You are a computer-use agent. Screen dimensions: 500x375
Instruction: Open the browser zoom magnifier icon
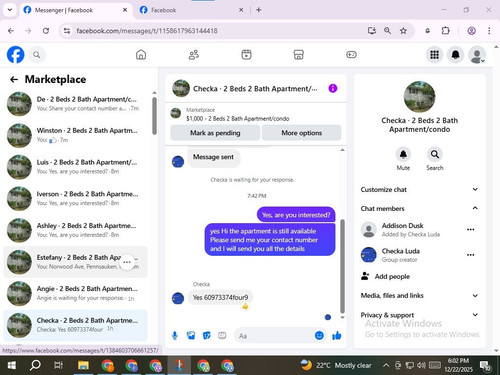(x=387, y=31)
